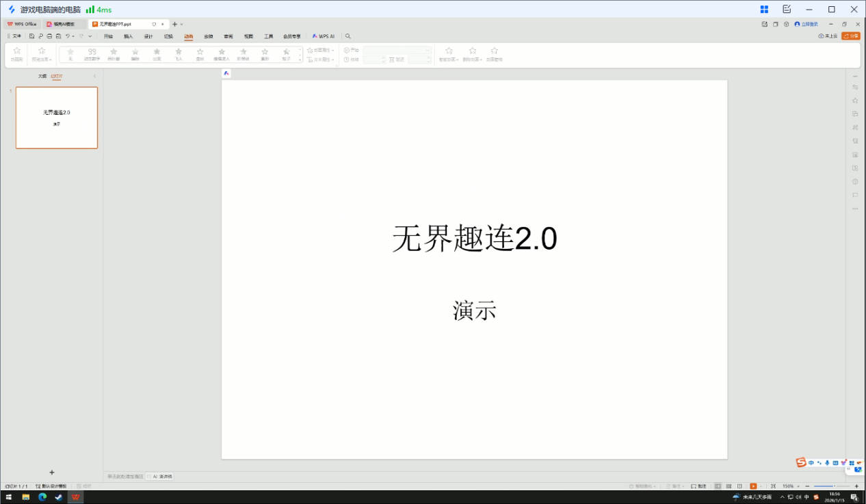The height and width of the screenshot is (504, 866).
Task: Toggle 无 to remove the animation
Action: pyautogui.click(x=71, y=55)
